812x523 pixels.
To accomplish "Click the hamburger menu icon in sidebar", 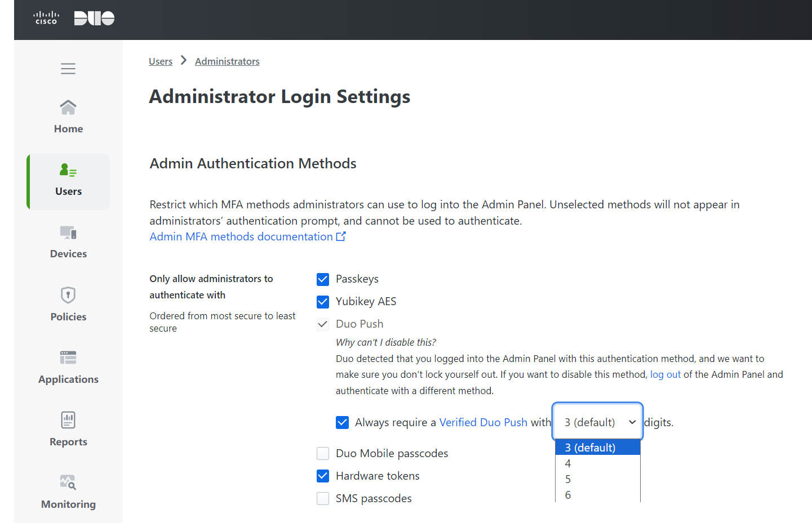I will [68, 69].
